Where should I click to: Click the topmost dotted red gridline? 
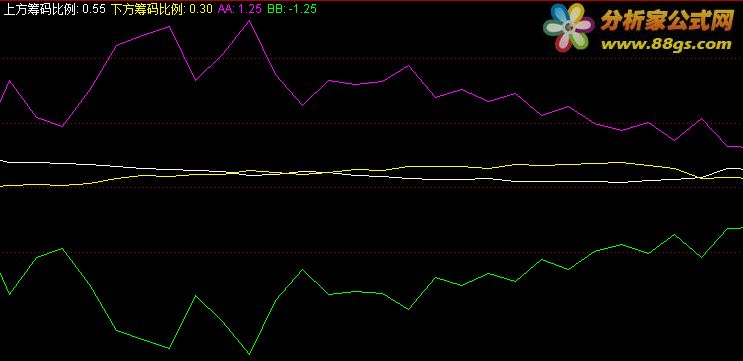(x=372, y=59)
